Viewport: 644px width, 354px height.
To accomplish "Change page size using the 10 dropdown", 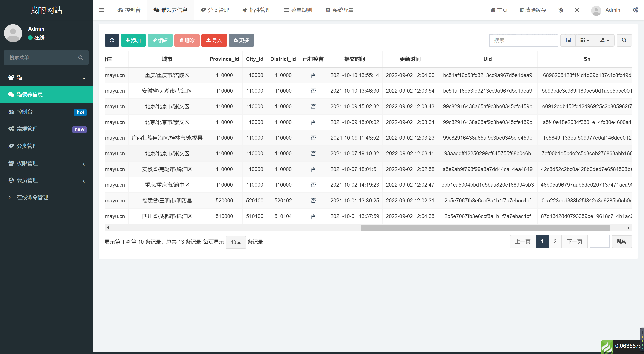I will pos(235,242).
